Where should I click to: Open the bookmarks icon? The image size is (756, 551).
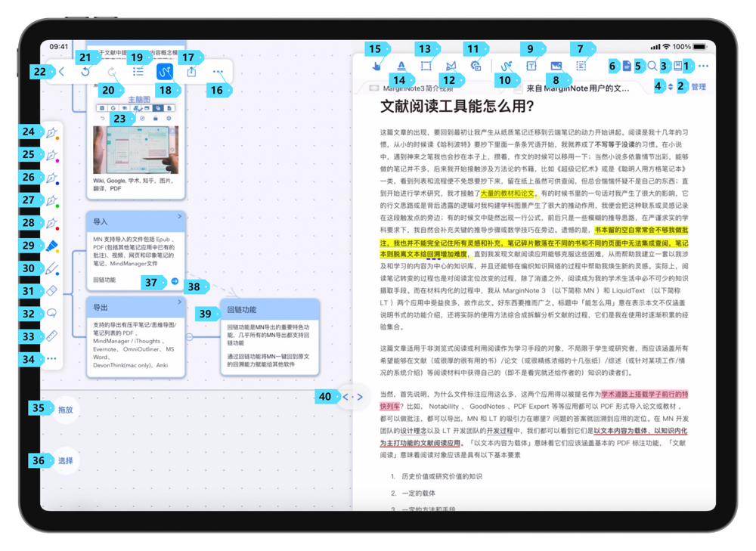point(678,66)
